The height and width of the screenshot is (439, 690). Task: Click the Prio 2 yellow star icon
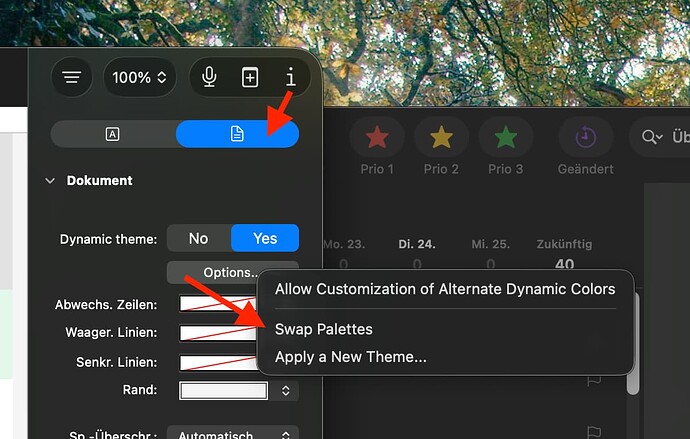pyautogui.click(x=441, y=138)
